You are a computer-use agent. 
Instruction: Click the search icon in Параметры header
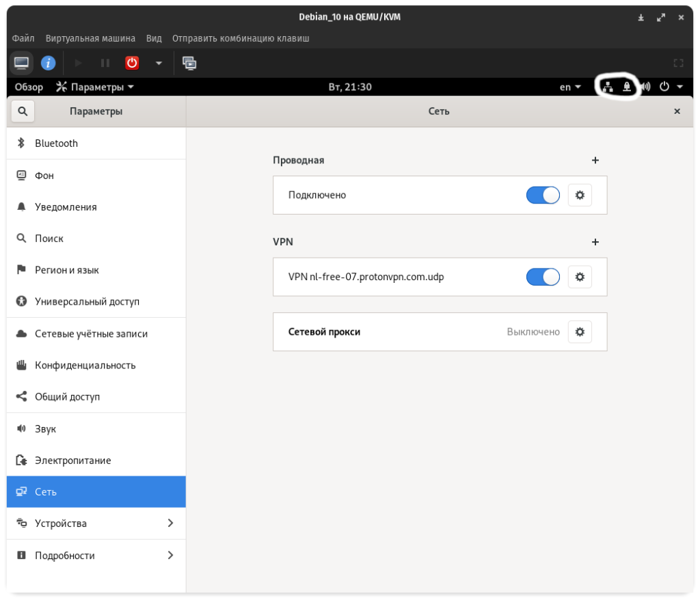click(23, 111)
